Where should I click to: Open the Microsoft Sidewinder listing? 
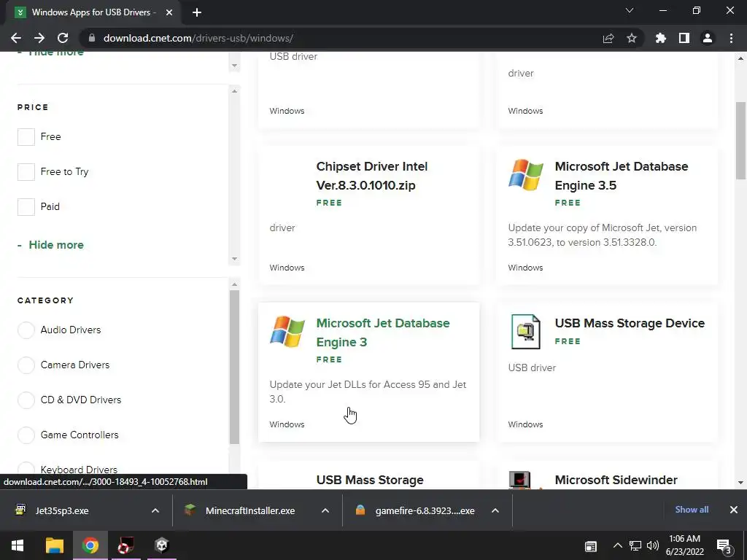[x=616, y=480]
